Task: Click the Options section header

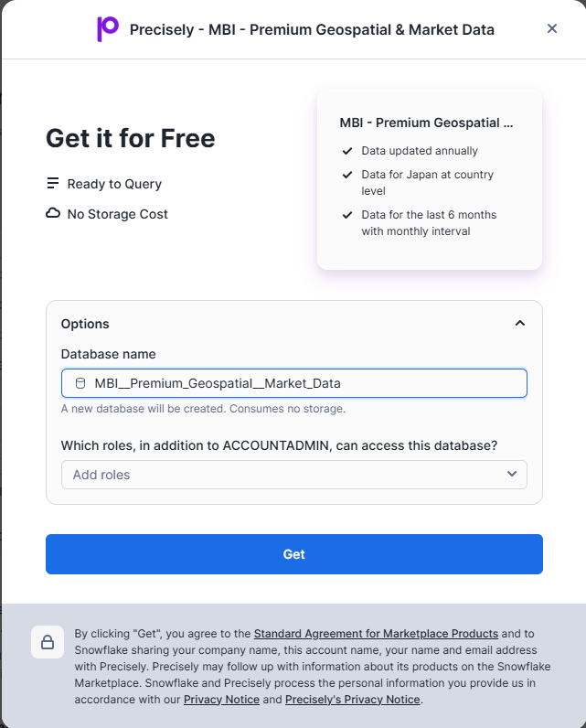Action: click(x=85, y=324)
